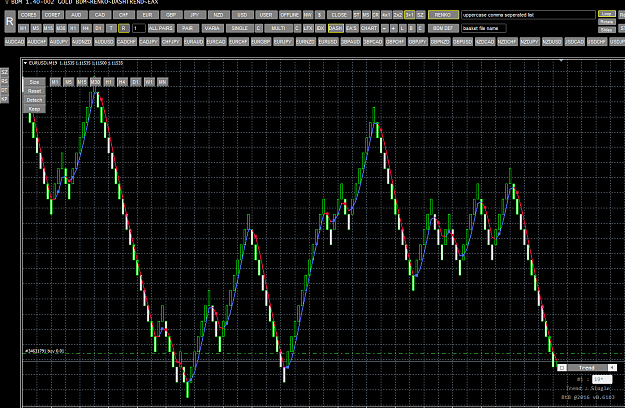
Task: Select the highlighted 3+1 chart layout
Action: coord(409,15)
